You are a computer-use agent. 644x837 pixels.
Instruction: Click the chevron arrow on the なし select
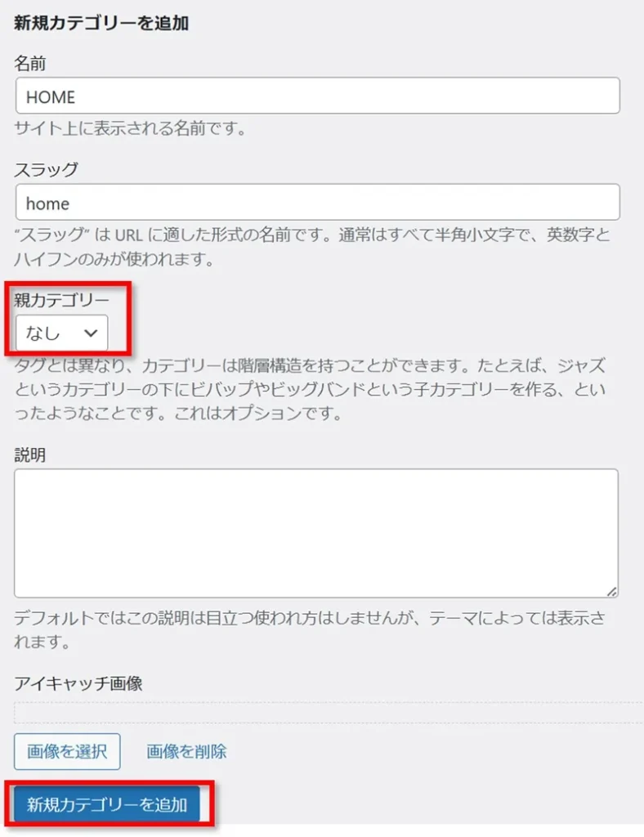point(91,333)
